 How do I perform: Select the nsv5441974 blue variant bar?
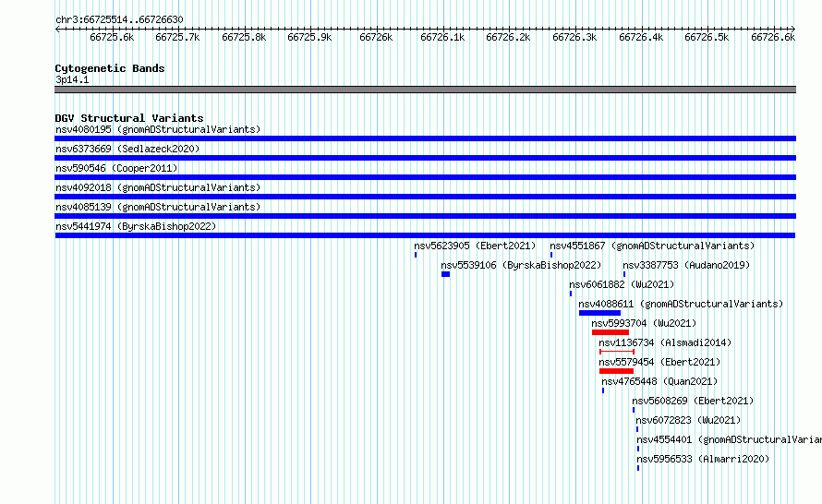[425, 235]
